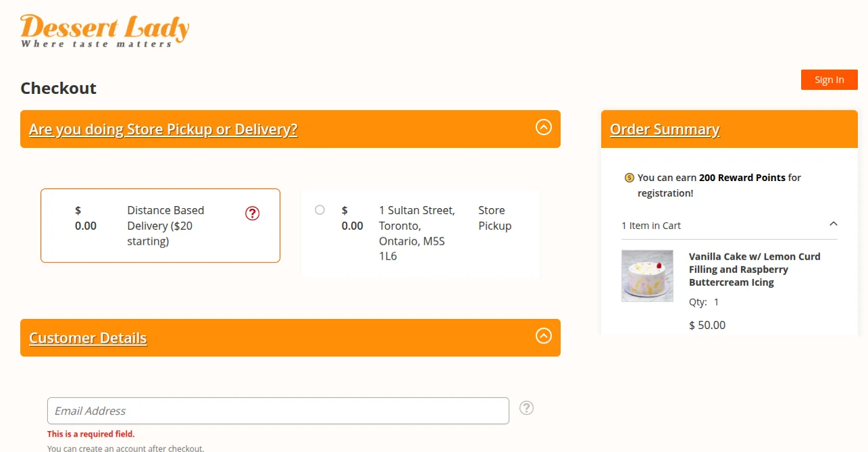
Task: Click the Dessert Lady logo
Action: [x=105, y=31]
